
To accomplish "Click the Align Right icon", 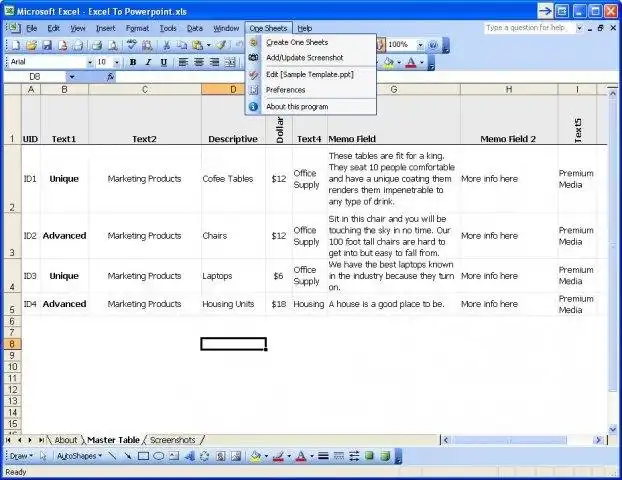I will [x=214, y=62].
